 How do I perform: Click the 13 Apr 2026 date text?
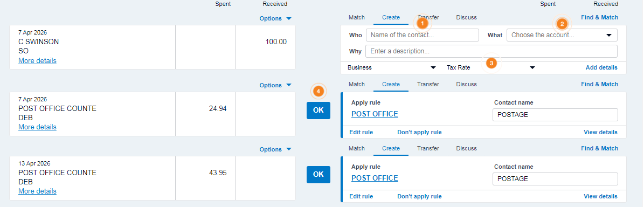point(34,163)
